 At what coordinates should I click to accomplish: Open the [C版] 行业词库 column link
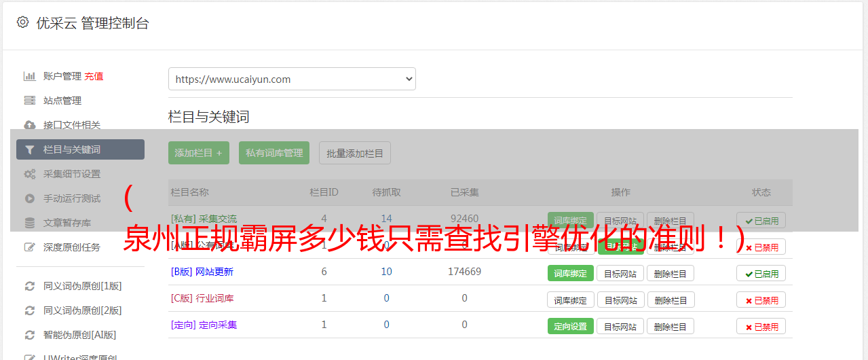click(x=202, y=298)
